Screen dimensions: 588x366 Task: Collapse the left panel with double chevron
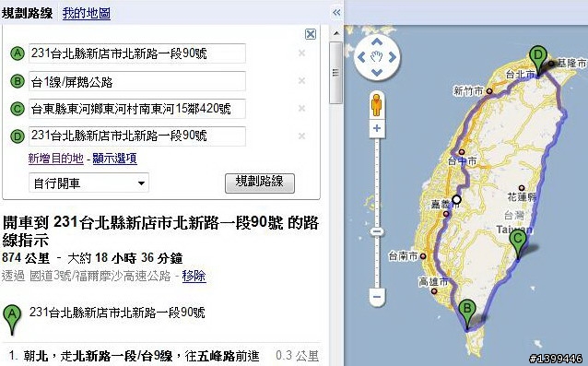tap(336, 12)
